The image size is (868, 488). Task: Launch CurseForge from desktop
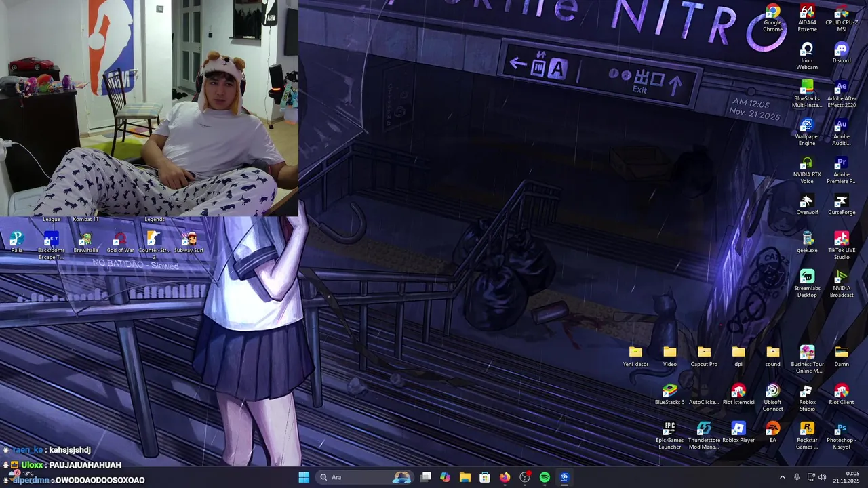pyautogui.click(x=842, y=205)
